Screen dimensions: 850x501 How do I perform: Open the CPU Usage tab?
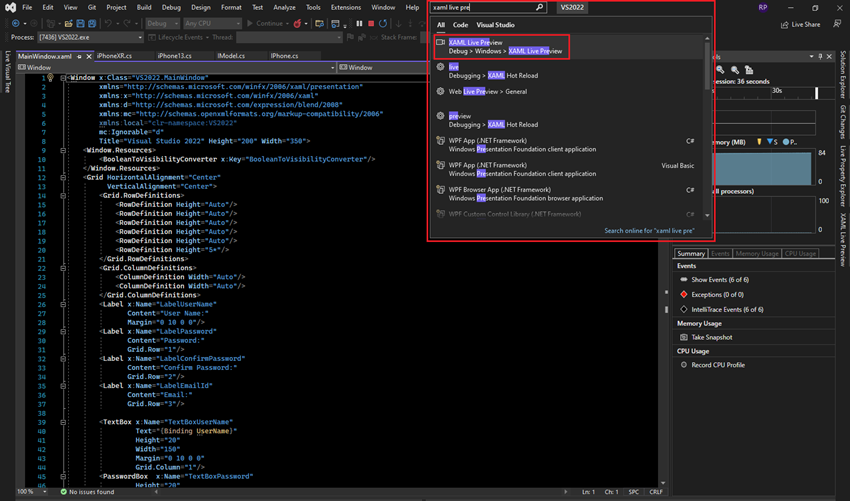point(800,253)
